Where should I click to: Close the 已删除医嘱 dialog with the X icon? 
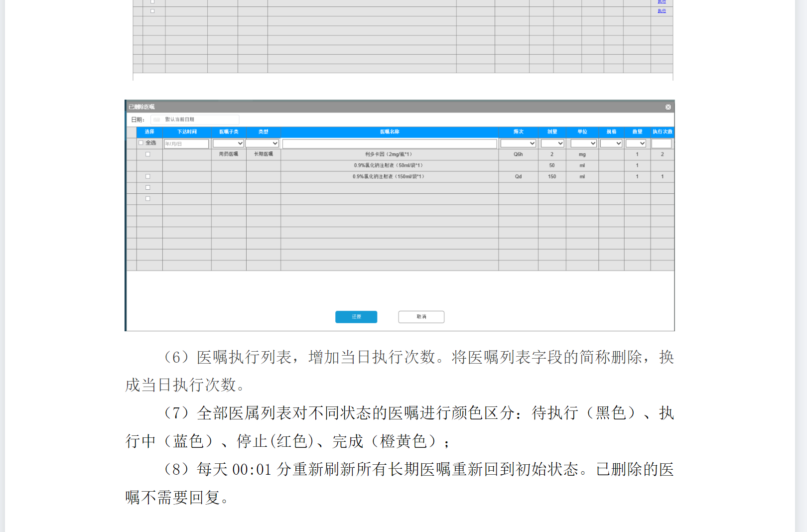pos(668,107)
